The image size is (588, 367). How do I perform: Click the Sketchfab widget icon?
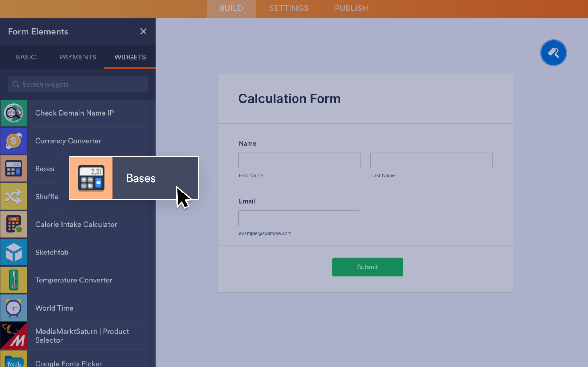tap(13, 252)
